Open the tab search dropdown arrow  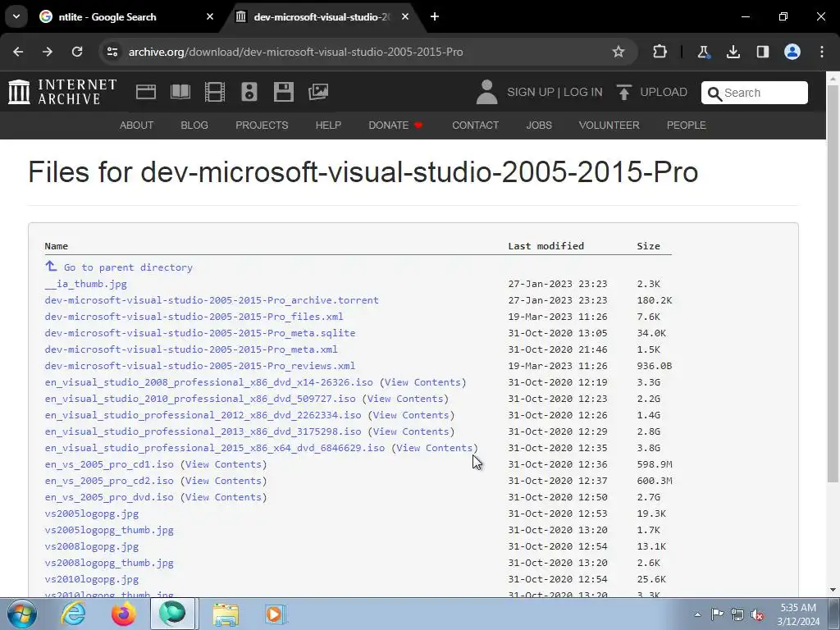(x=16, y=16)
